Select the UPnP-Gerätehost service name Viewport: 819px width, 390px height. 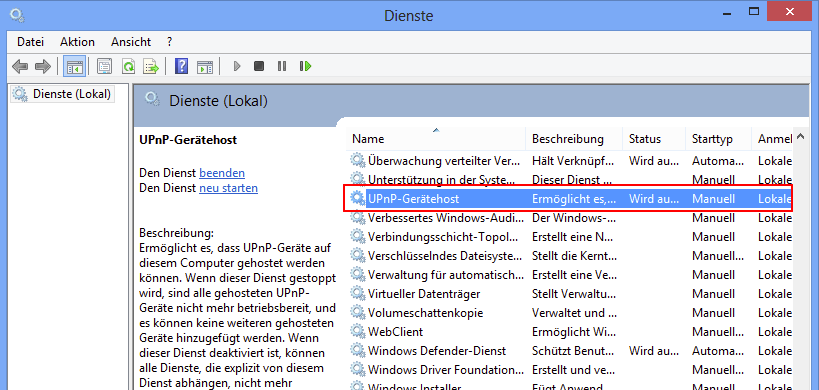pyautogui.click(x=414, y=198)
